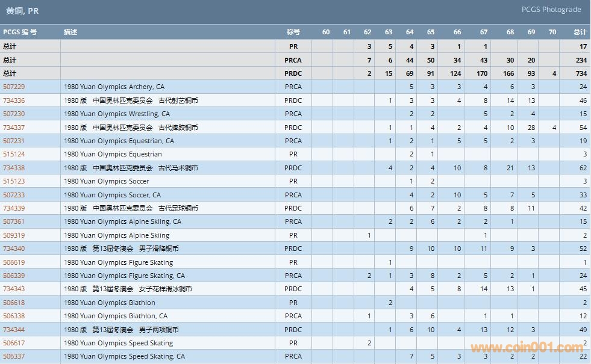
Task: Select PCGS number 734344
Action: pyautogui.click(x=14, y=330)
